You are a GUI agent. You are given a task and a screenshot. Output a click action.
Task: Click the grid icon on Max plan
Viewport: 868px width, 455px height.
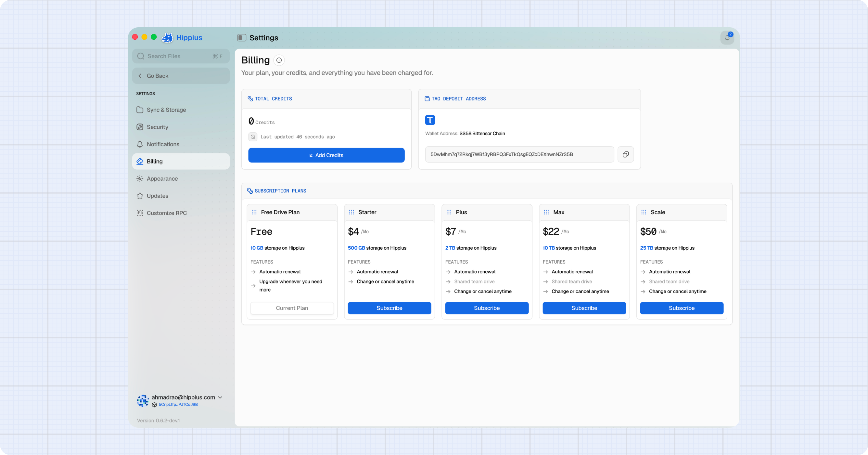click(546, 212)
